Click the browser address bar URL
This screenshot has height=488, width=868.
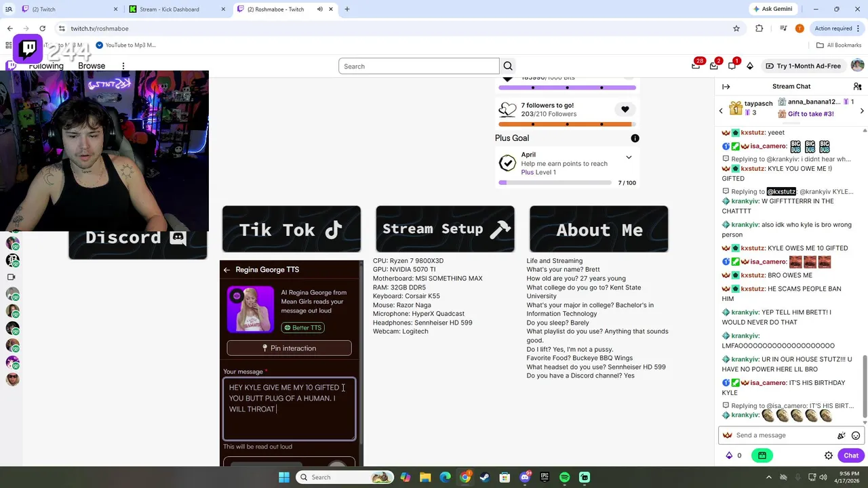coord(99,28)
